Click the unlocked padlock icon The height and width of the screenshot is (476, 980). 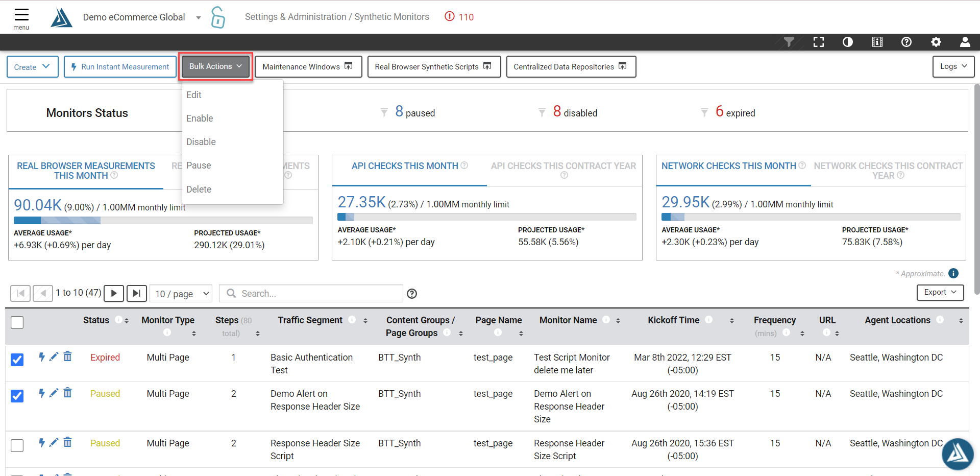coord(218,17)
